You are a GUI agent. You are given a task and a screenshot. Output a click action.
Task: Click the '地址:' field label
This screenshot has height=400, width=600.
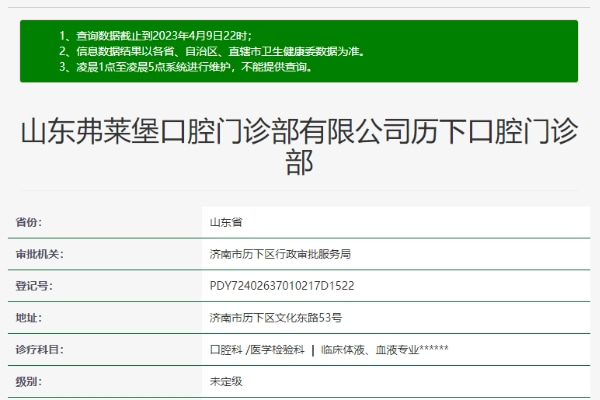(x=29, y=318)
